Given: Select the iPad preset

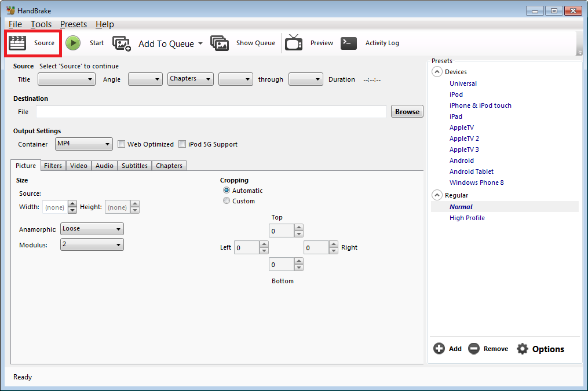Looking at the screenshot, I should pyautogui.click(x=455, y=116).
